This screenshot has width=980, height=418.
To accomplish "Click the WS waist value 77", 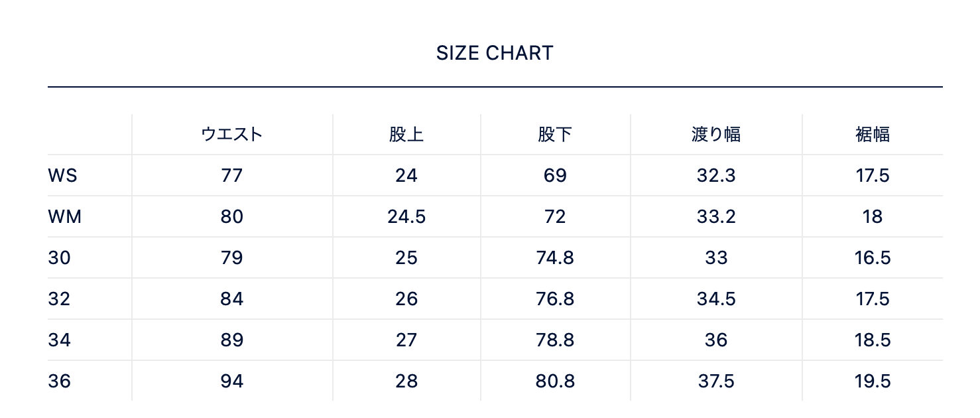I will 232,176.
